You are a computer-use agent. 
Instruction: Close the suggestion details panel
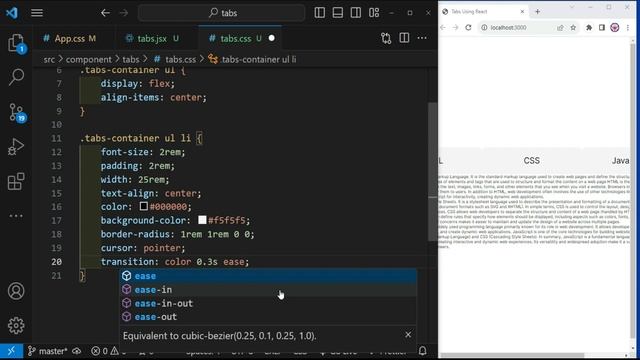point(408,335)
